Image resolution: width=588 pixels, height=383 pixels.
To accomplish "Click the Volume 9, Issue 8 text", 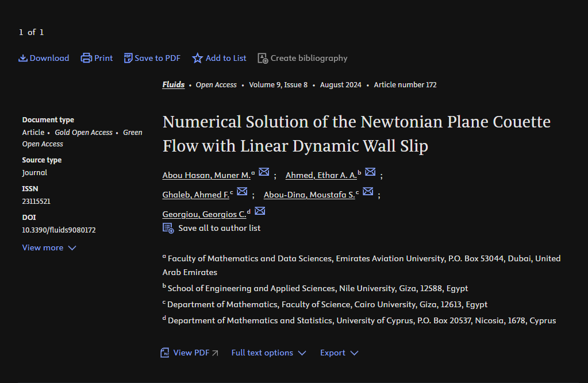I will point(278,84).
